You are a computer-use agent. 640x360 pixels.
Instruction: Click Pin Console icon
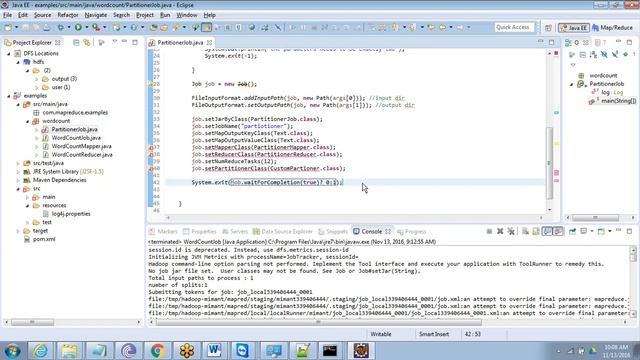point(573,231)
